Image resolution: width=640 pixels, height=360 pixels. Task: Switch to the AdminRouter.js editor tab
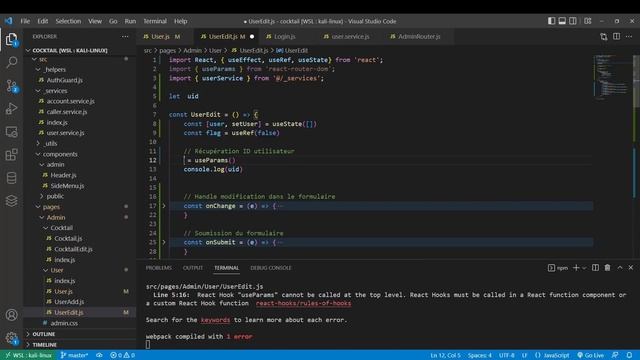[x=419, y=37]
